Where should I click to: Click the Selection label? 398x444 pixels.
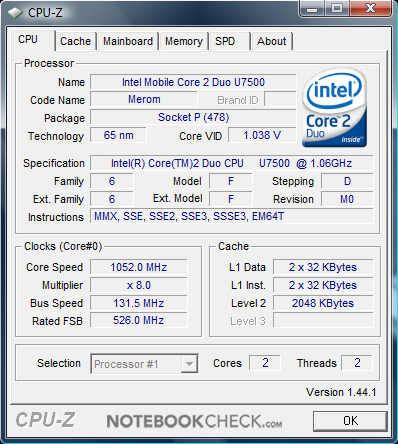pyautogui.click(x=59, y=363)
